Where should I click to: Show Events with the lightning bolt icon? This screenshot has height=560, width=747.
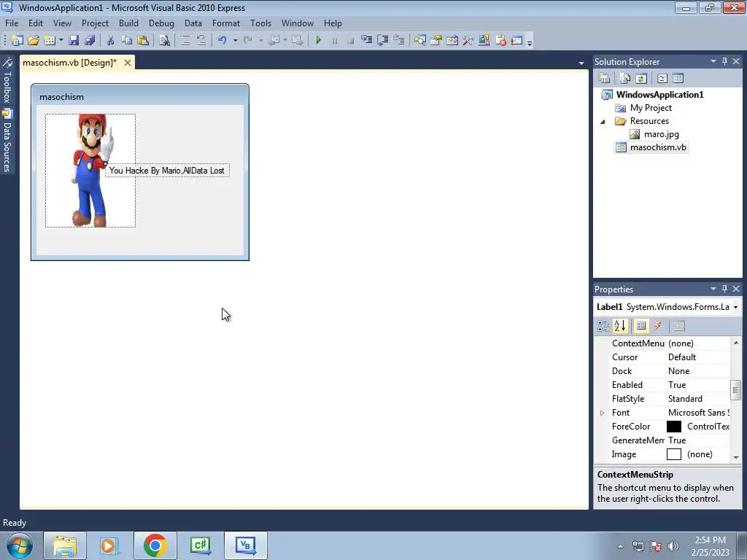point(657,326)
